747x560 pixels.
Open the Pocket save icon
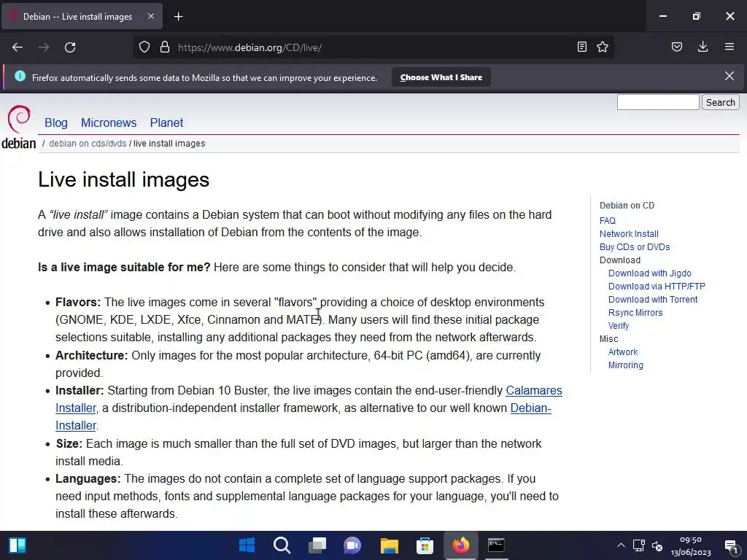click(677, 47)
